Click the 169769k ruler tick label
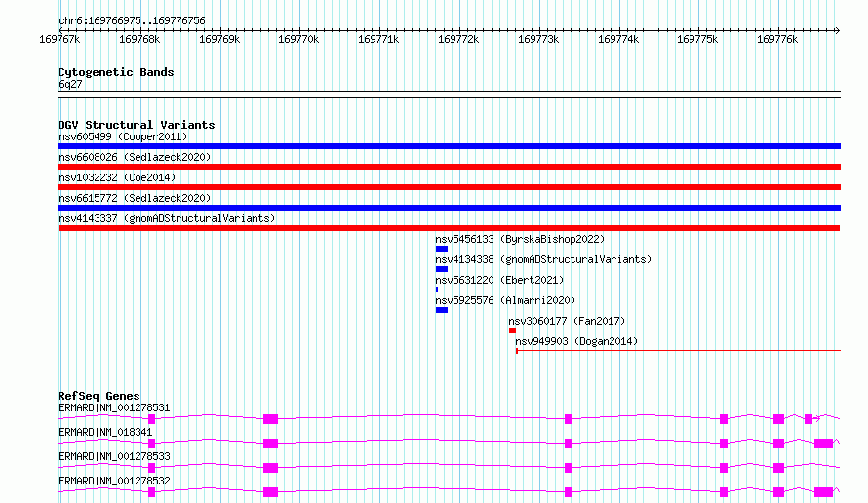The width and height of the screenshot is (868, 503). click(219, 39)
